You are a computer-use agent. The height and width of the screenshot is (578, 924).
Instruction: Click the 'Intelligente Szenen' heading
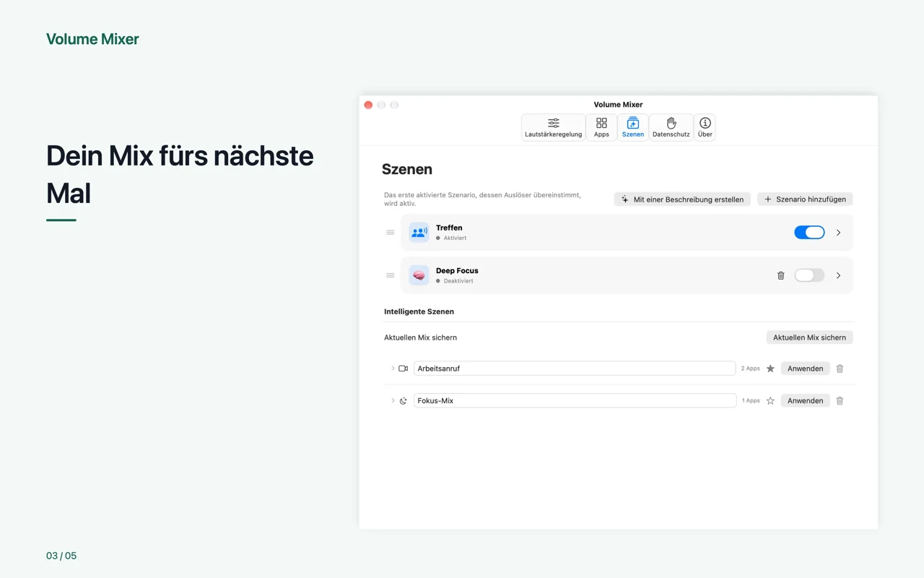click(419, 311)
